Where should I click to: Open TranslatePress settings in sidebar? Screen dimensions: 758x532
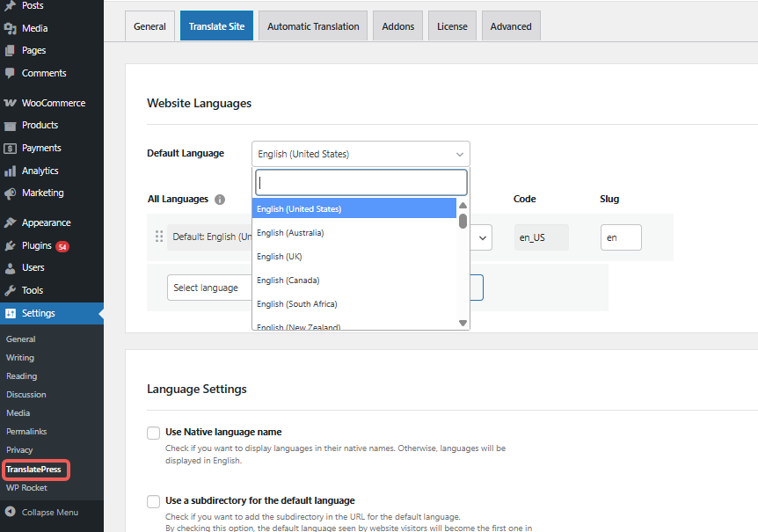pos(33,470)
